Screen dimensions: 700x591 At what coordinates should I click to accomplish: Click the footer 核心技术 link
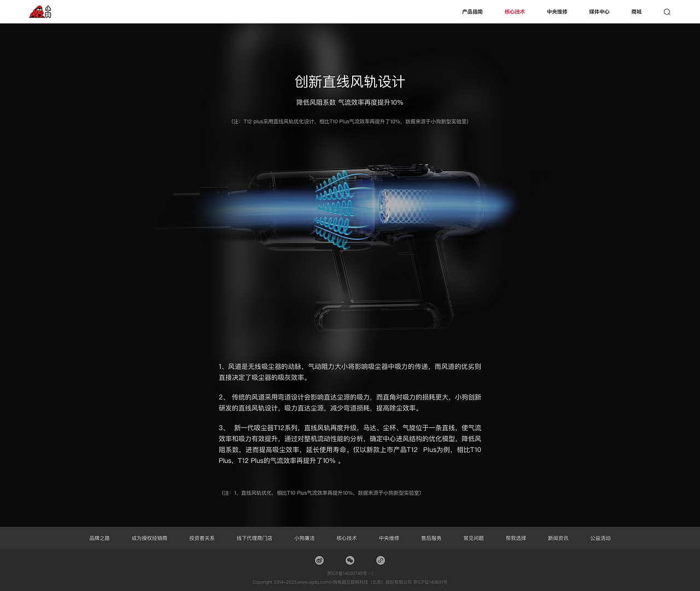click(347, 538)
